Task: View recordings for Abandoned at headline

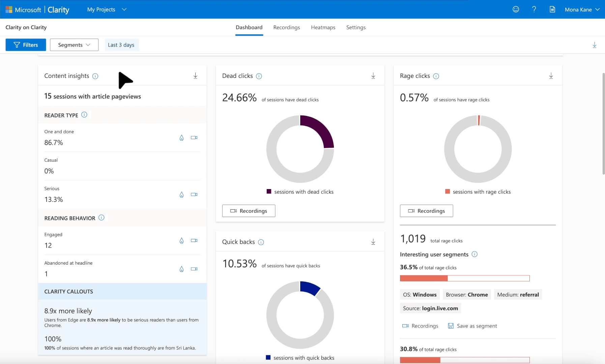Action: pyautogui.click(x=194, y=269)
